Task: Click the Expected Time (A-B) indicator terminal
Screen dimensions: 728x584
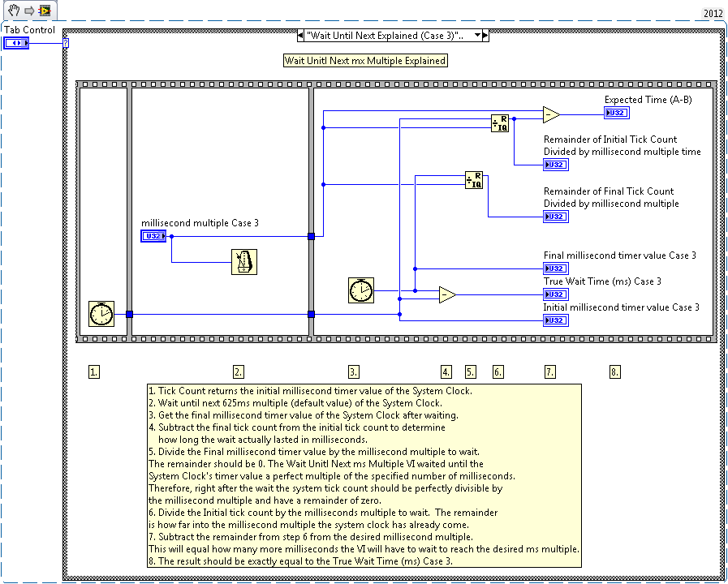Action: [x=617, y=113]
